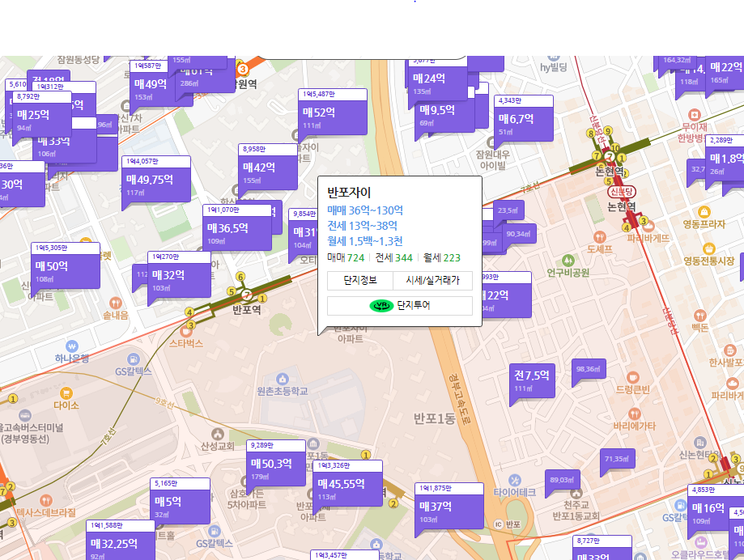Image resolution: width=744 pixels, height=560 pixels.
Task: Click the 영동전통시장 market icon
Action: 708,248
